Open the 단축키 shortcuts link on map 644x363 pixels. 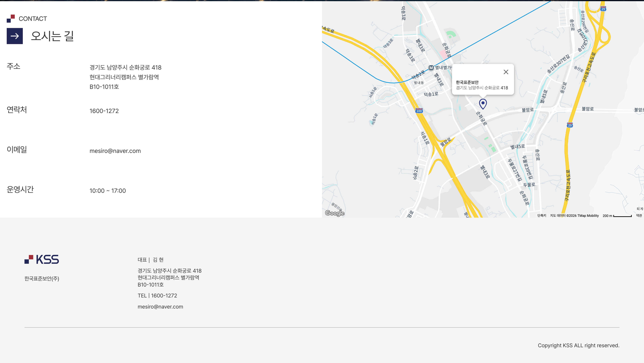[x=542, y=215]
